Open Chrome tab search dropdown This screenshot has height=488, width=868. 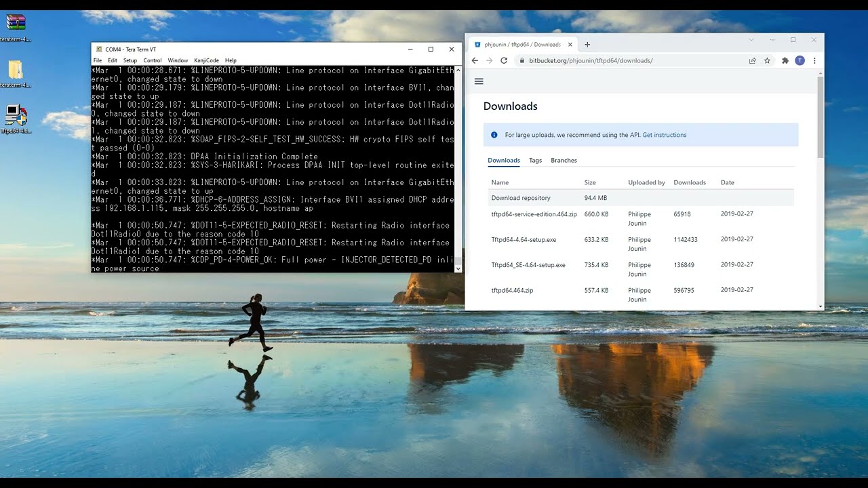[x=751, y=40]
